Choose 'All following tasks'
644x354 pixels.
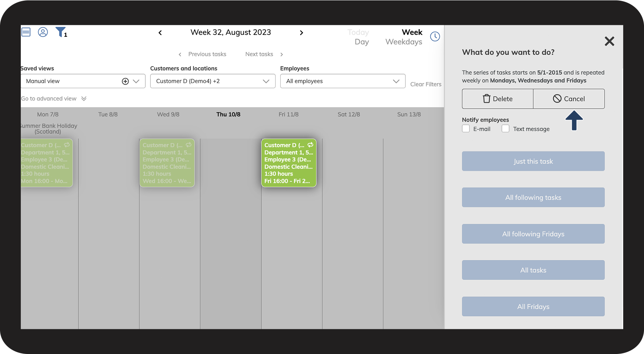point(533,198)
